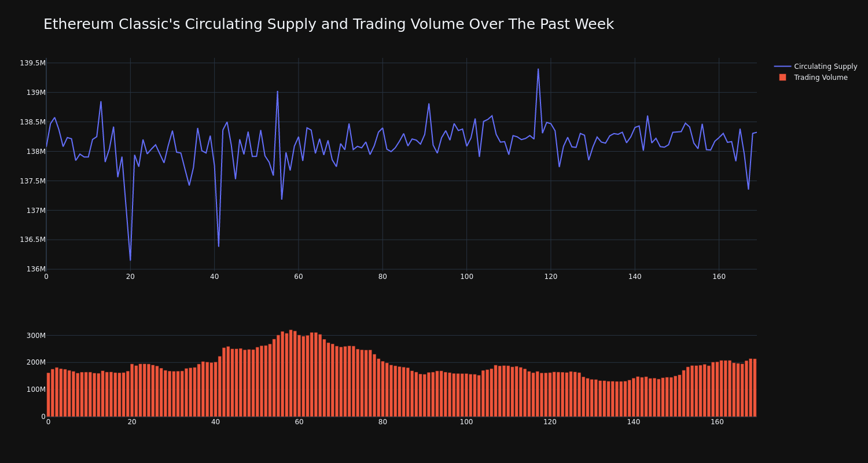Viewport: 868px width, 463px height.
Task: Click the tallest trading volume bar near 58
Action: click(290, 373)
